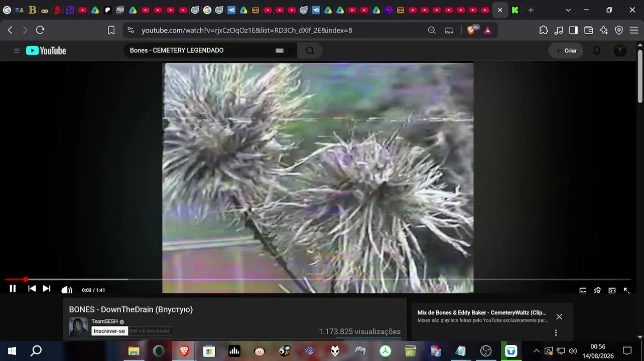
Task: Open the playlist three-dot options menu
Action: [556, 332]
